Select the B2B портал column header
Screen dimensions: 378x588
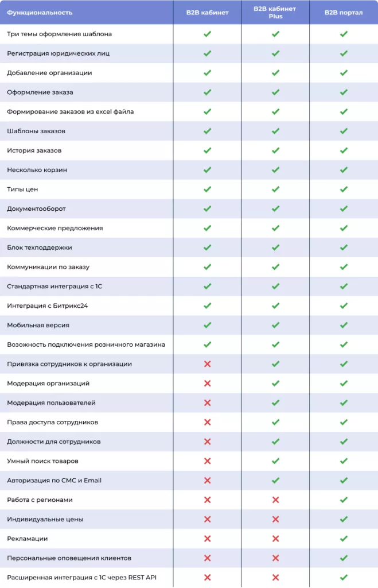pyautogui.click(x=344, y=13)
